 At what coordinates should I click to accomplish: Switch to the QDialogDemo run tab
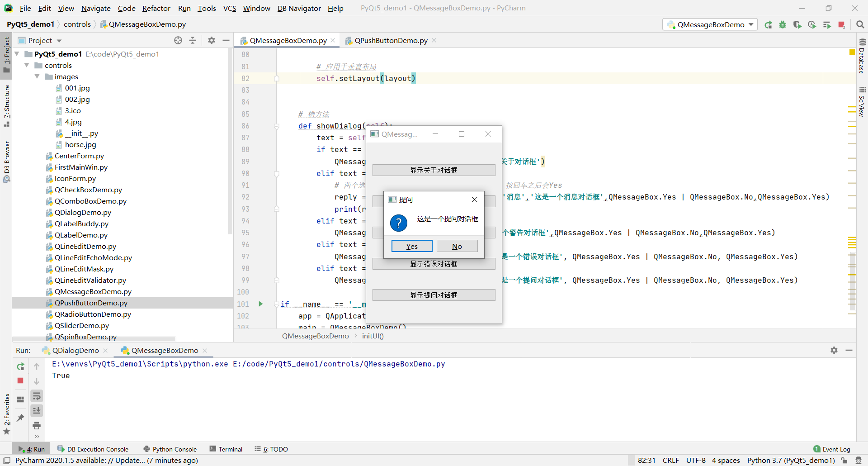(75, 350)
